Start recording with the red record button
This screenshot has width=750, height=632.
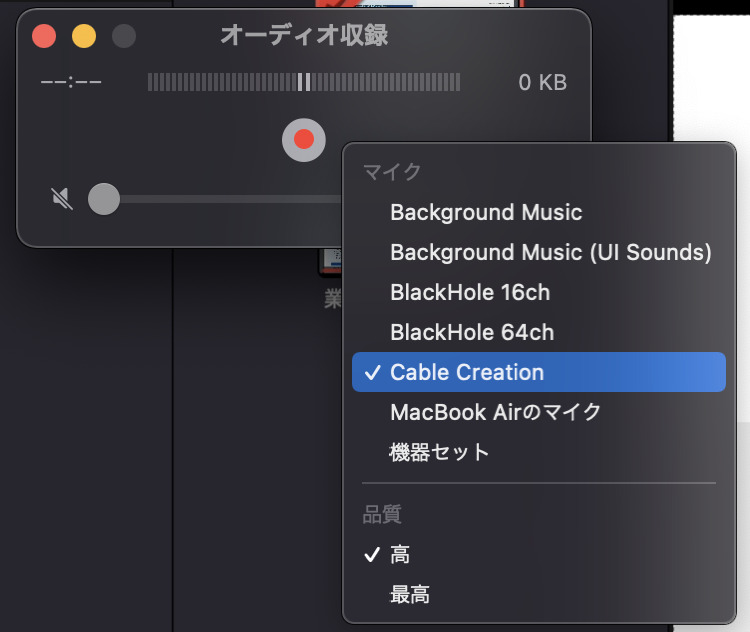(304, 140)
